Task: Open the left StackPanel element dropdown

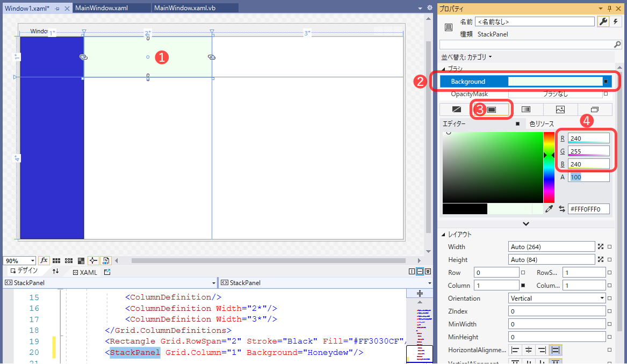Action: (213, 283)
